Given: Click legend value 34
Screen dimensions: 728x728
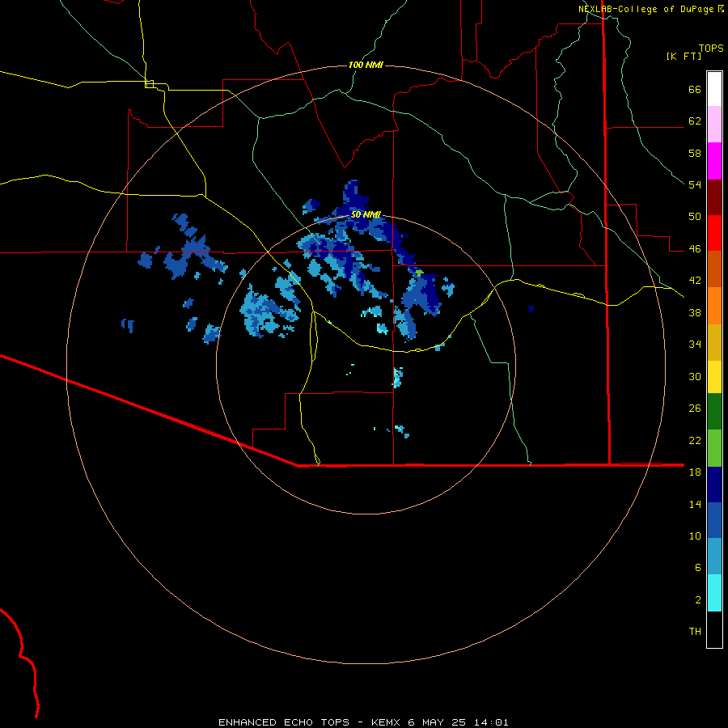Looking at the screenshot, I should pyautogui.click(x=695, y=345).
